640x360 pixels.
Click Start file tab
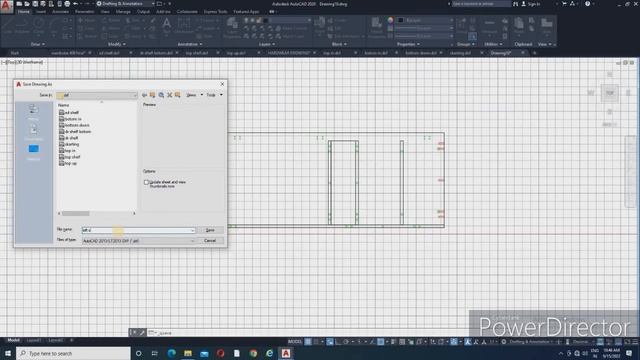coord(15,53)
